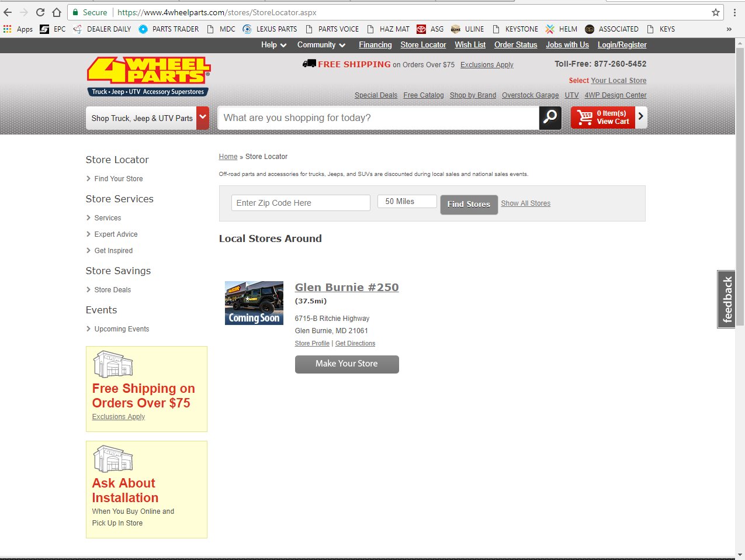This screenshot has width=745, height=560.
Task: Open the Apps bookmarks shortcut
Action: coord(18,29)
